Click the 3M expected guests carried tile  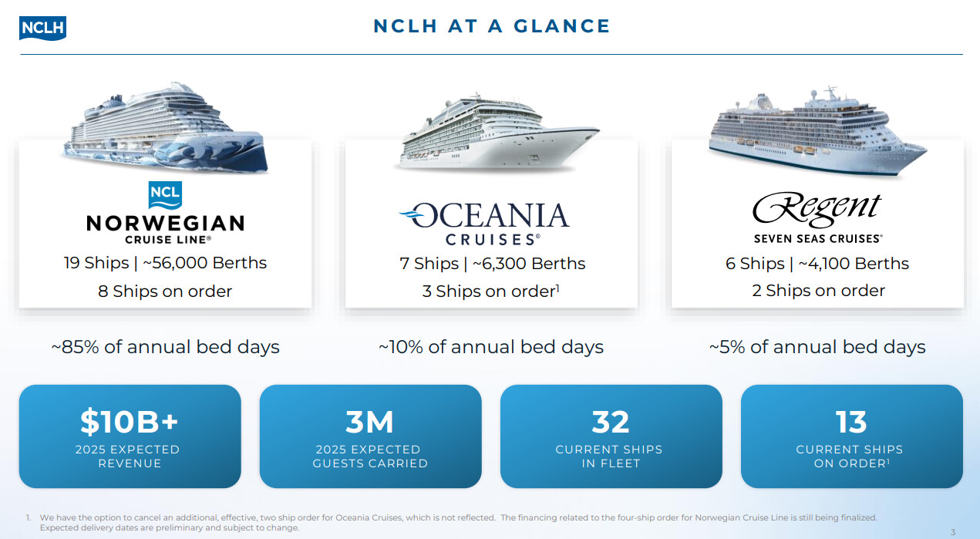370,436
